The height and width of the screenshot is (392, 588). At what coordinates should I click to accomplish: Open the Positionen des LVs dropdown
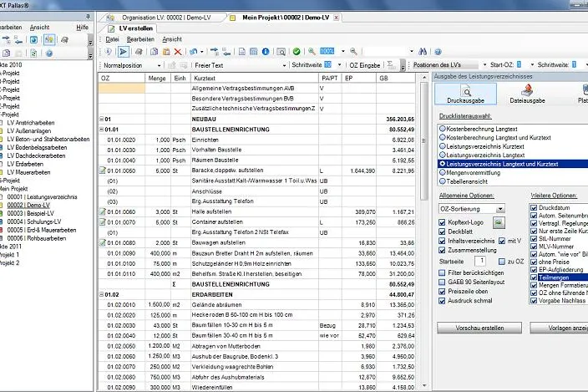click(484, 65)
